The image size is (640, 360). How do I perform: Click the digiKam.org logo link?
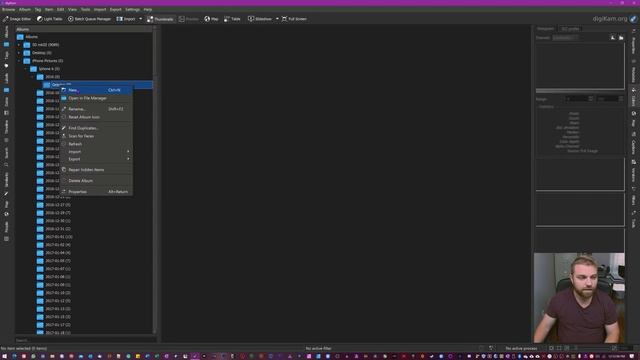click(614, 19)
